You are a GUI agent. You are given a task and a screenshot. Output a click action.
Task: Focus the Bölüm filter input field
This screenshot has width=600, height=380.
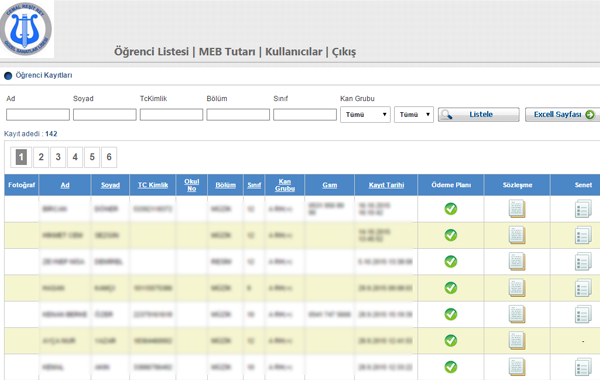tap(238, 114)
